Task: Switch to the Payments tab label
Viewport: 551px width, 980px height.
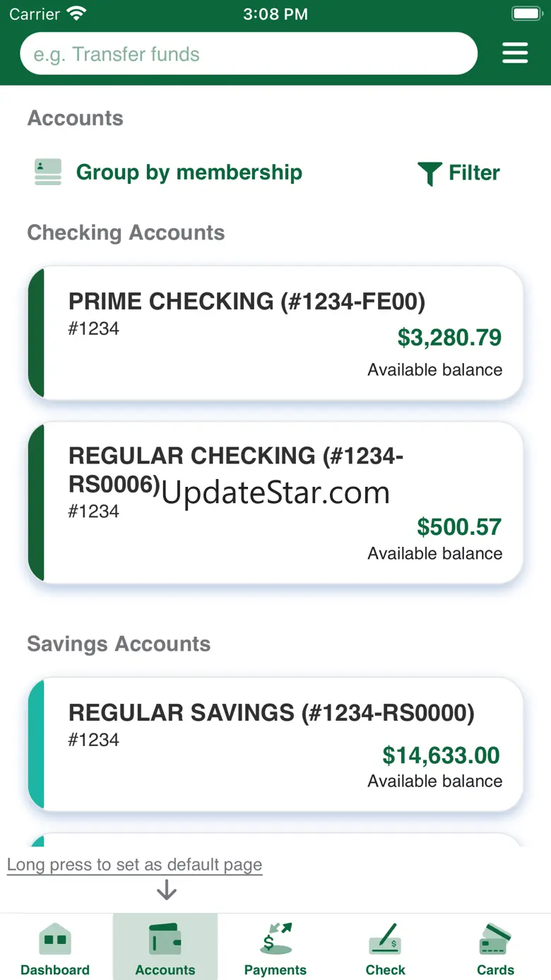Action: point(275,969)
